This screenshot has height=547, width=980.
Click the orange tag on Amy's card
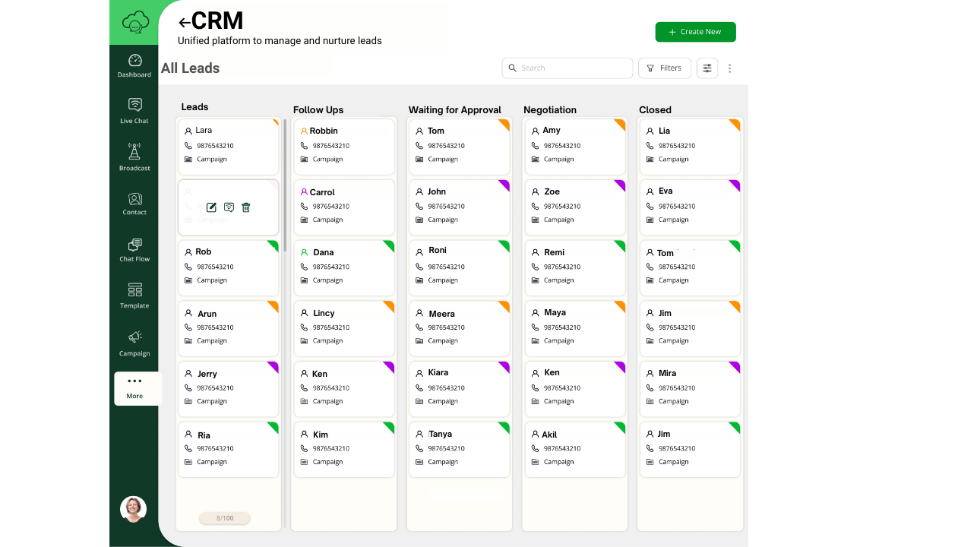pyautogui.click(x=621, y=124)
